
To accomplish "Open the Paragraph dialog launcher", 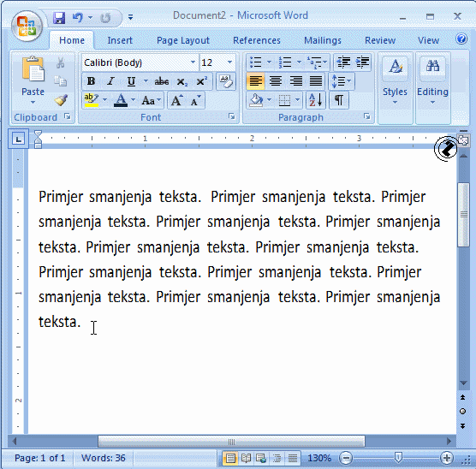I will coord(366,116).
